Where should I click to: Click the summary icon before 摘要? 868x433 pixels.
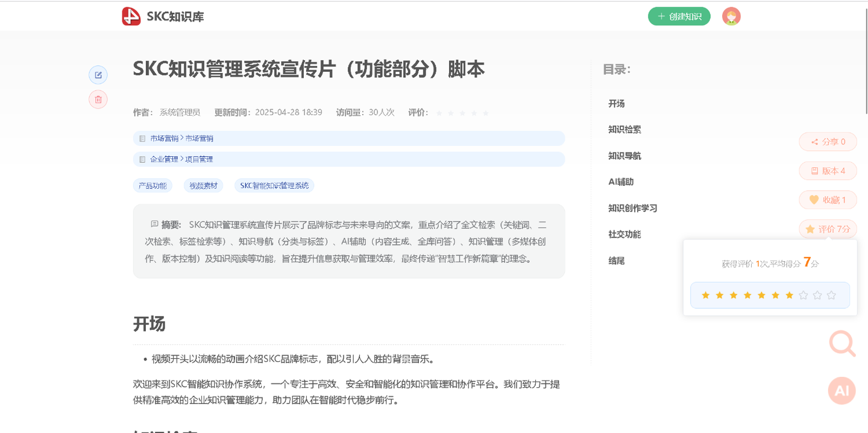coord(154,224)
